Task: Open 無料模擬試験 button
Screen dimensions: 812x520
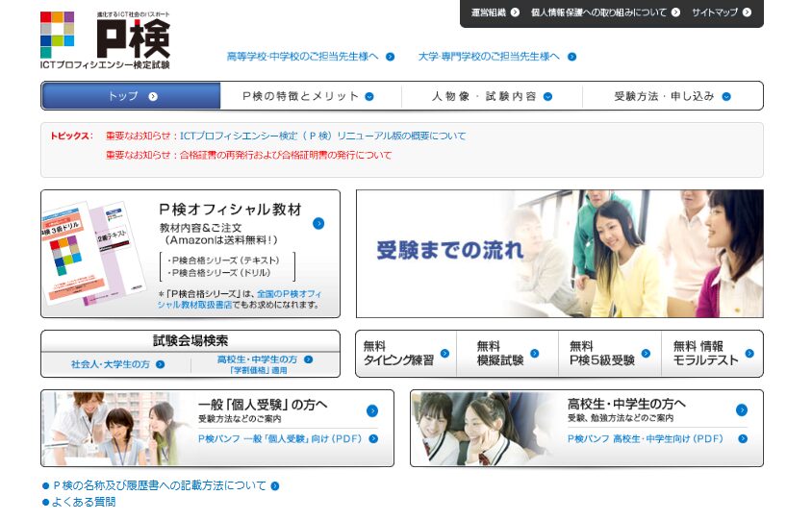Action: [x=508, y=354]
